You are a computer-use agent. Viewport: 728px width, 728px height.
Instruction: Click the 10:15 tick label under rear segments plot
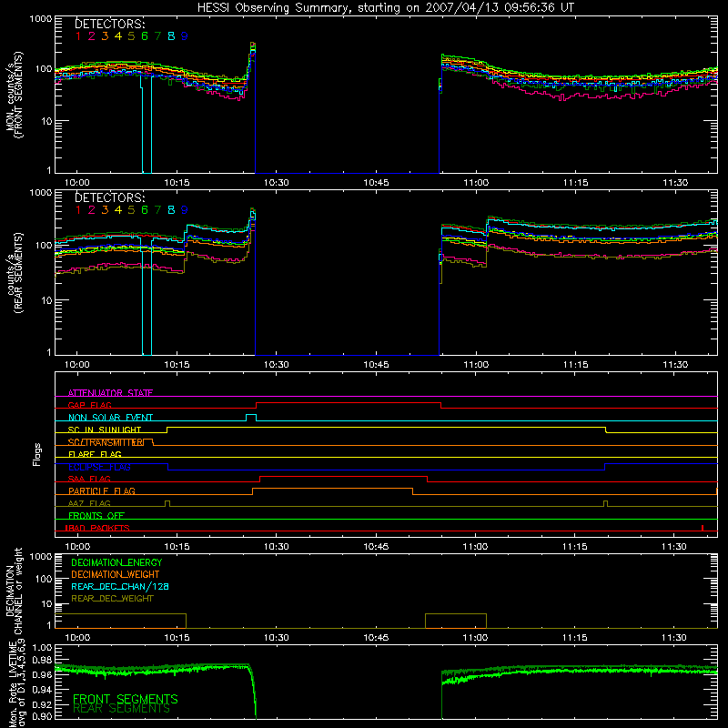177,365
